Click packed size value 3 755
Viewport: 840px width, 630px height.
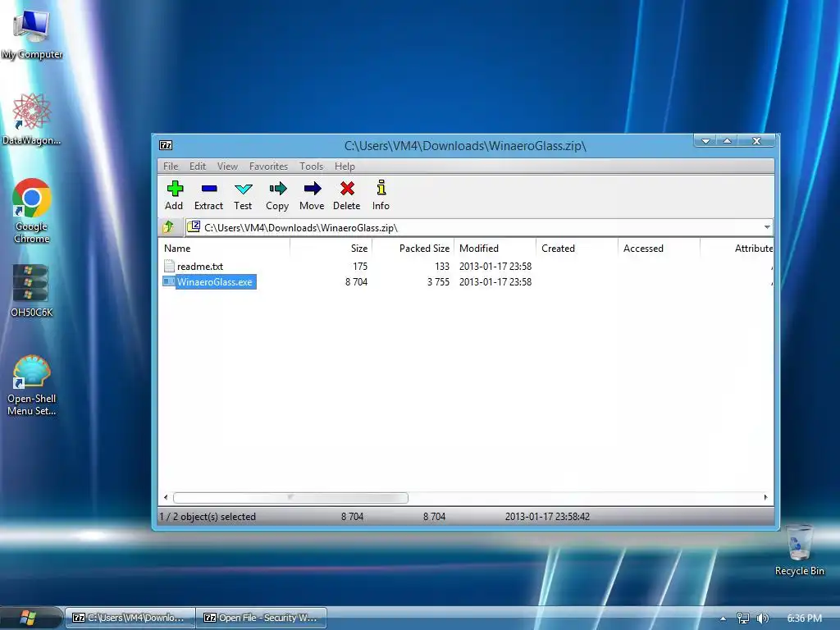[438, 282]
